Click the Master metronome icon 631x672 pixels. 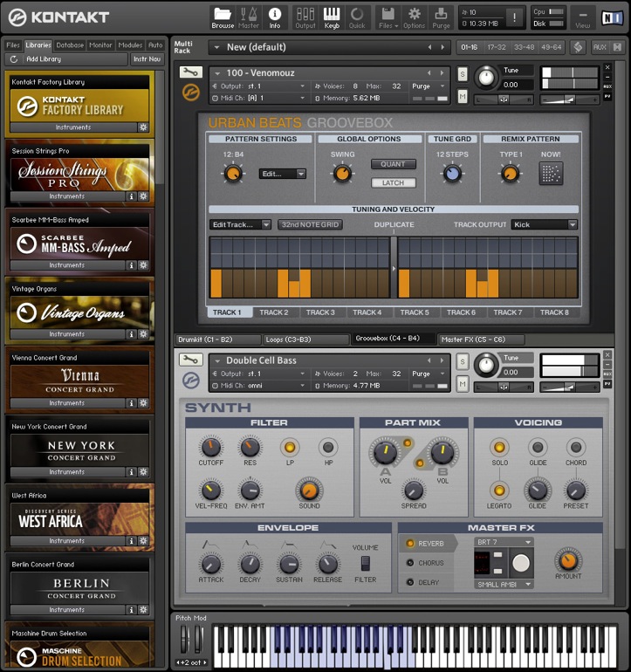coord(249,17)
